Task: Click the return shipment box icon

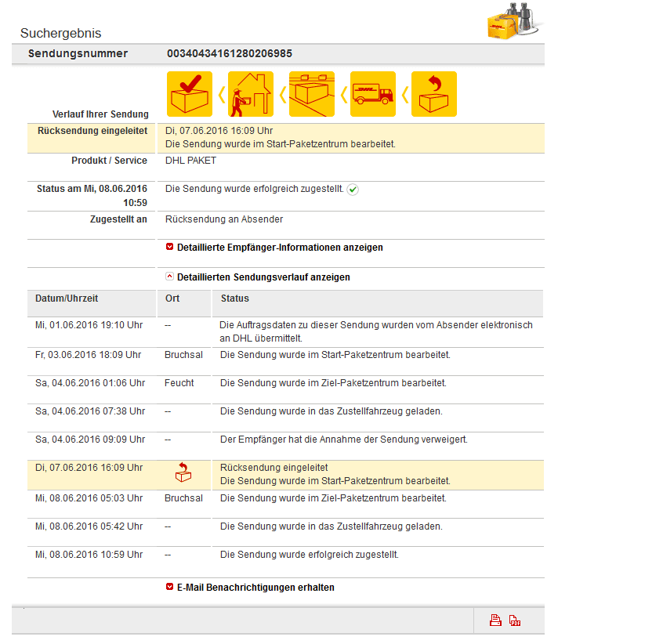Action: point(434,94)
